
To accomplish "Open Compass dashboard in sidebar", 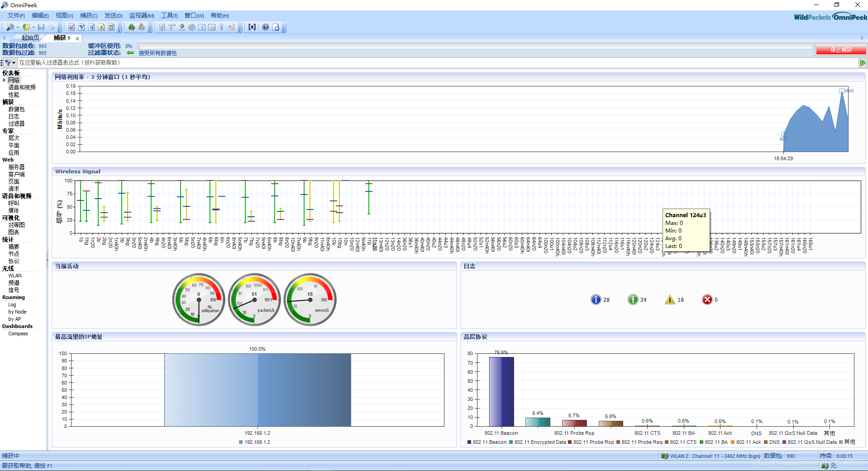I will (x=18, y=333).
